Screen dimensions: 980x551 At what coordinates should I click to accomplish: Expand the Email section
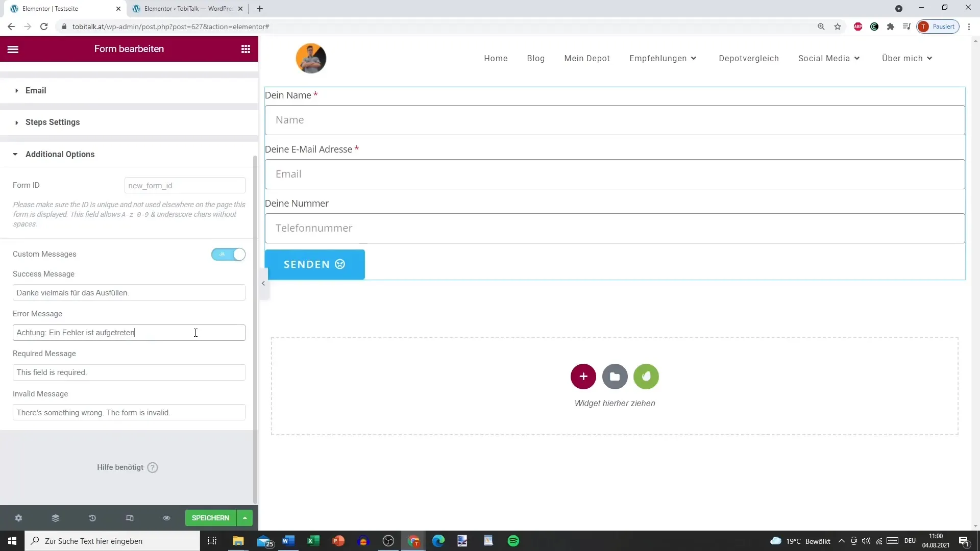(35, 90)
